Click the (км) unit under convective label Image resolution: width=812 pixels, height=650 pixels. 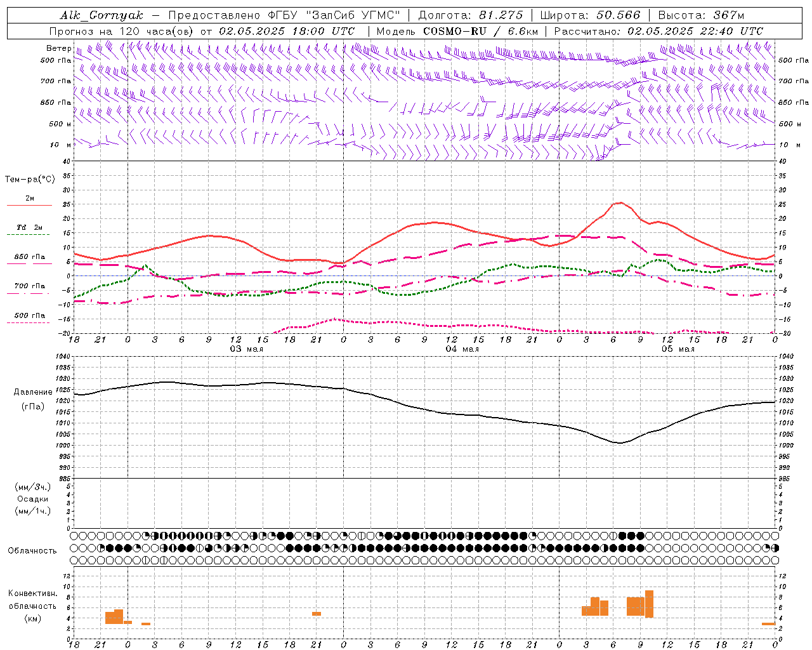point(33,618)
